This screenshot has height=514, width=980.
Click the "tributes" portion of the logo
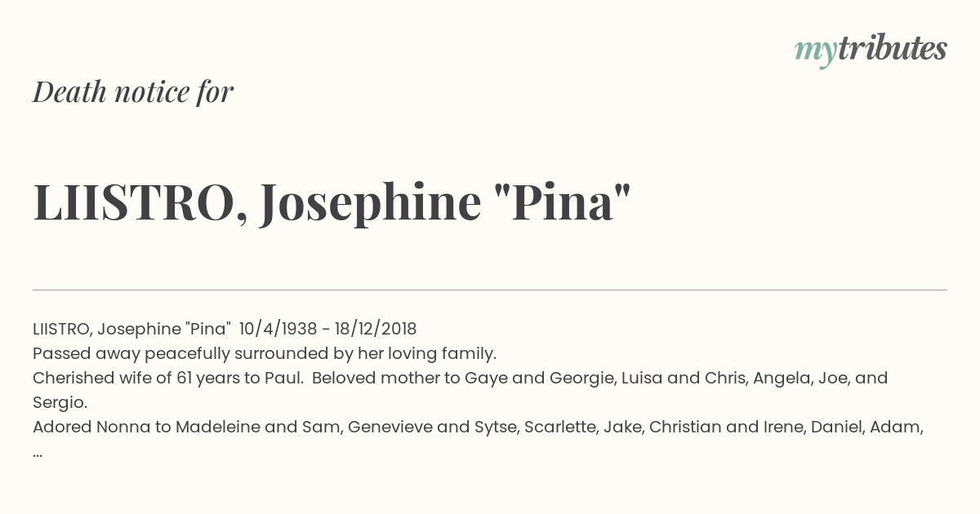[x=892, y=48]
